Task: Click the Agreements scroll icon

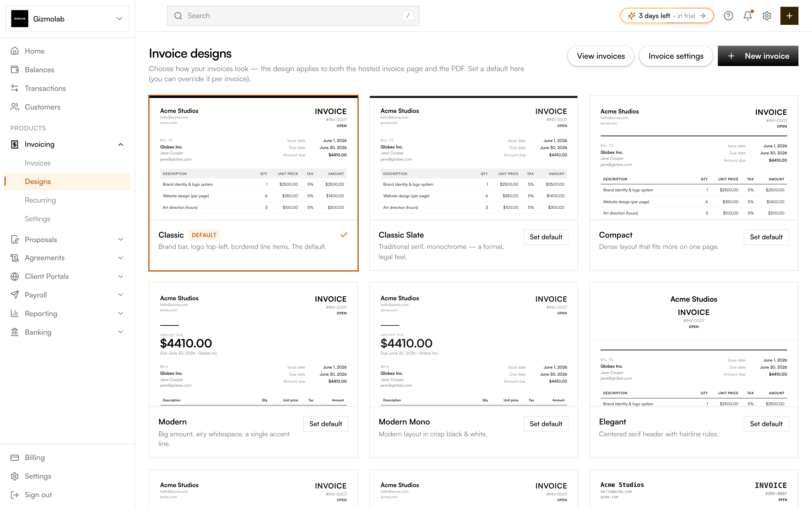Action: pyautogui.click(x=14, y=258)
